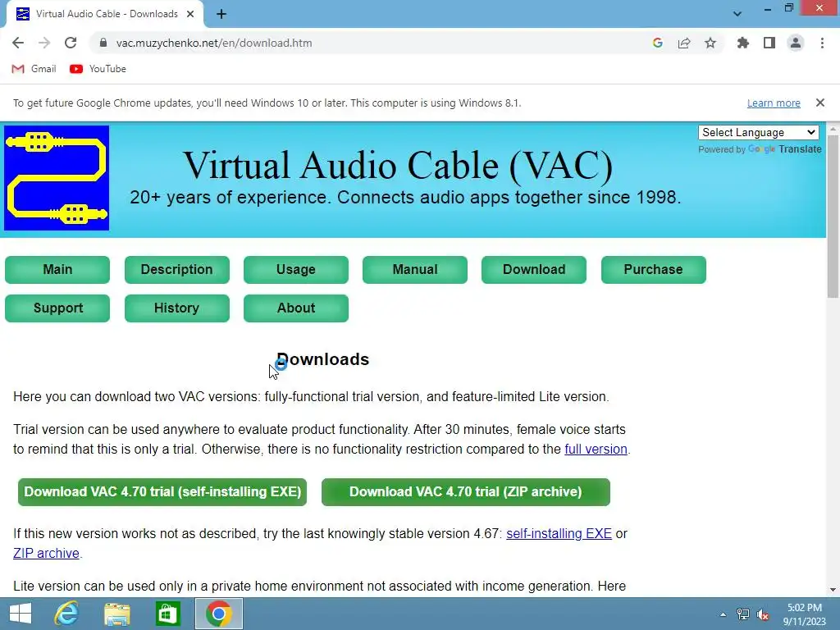The width and height of the screenshot is (840, 630).
Task: Open the Manual page
Action: [x=415, y=269]
